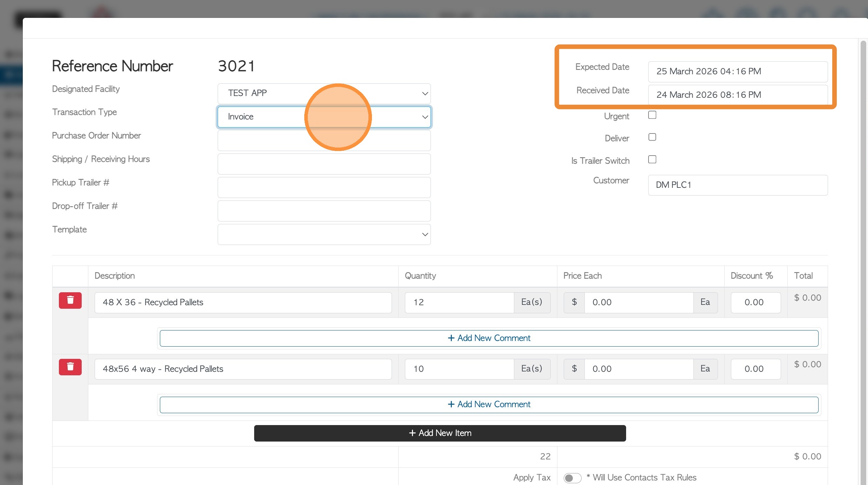The height and width of the screenshot is (485, 868).
Task: Add New Comment under 48x56 4 way item
Action: tap(489, 404)
